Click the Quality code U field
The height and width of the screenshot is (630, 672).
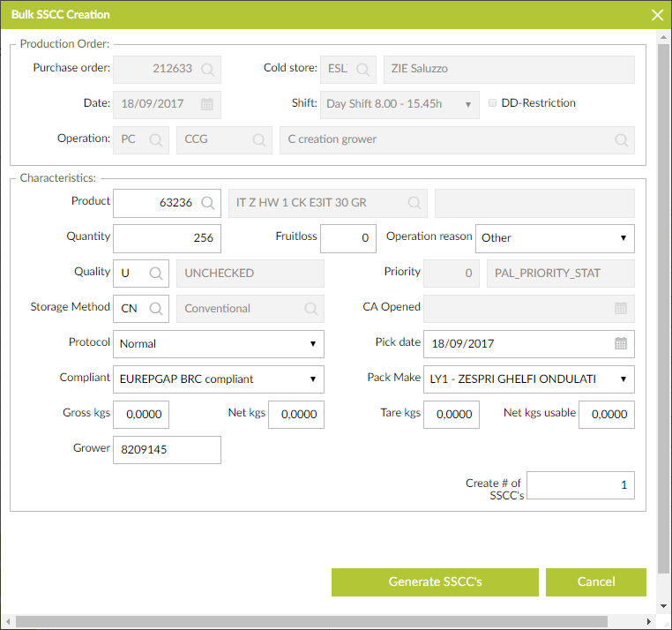click(141, 274)
